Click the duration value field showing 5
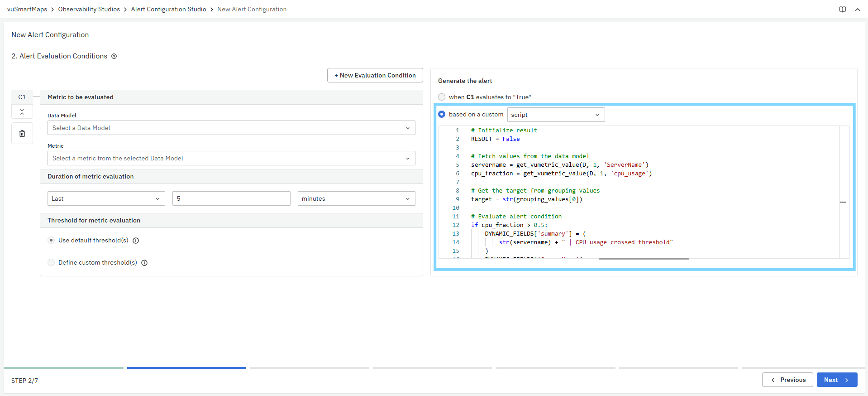This screenshot has height=396, width=868. [231, 198]
